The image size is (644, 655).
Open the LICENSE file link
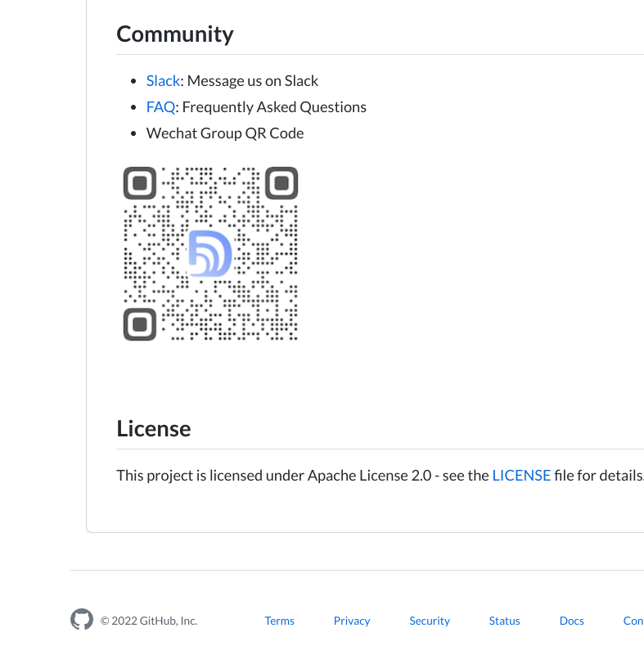point(521,476)
